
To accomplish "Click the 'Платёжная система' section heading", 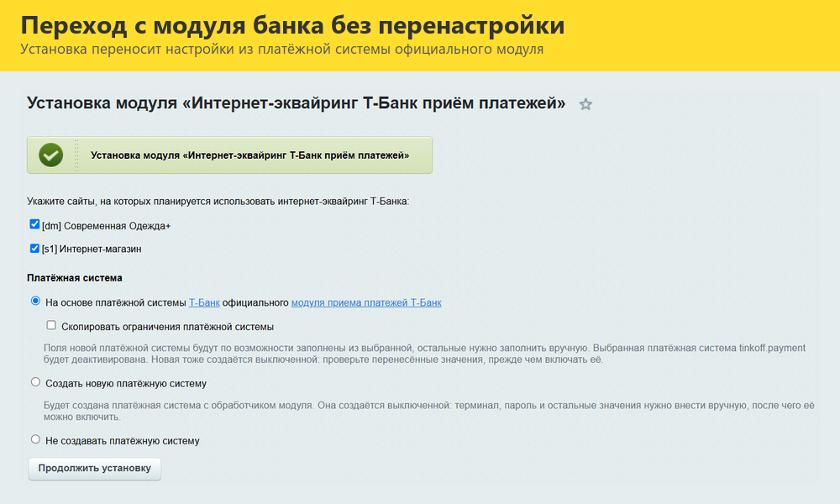I will pos(75,278).
